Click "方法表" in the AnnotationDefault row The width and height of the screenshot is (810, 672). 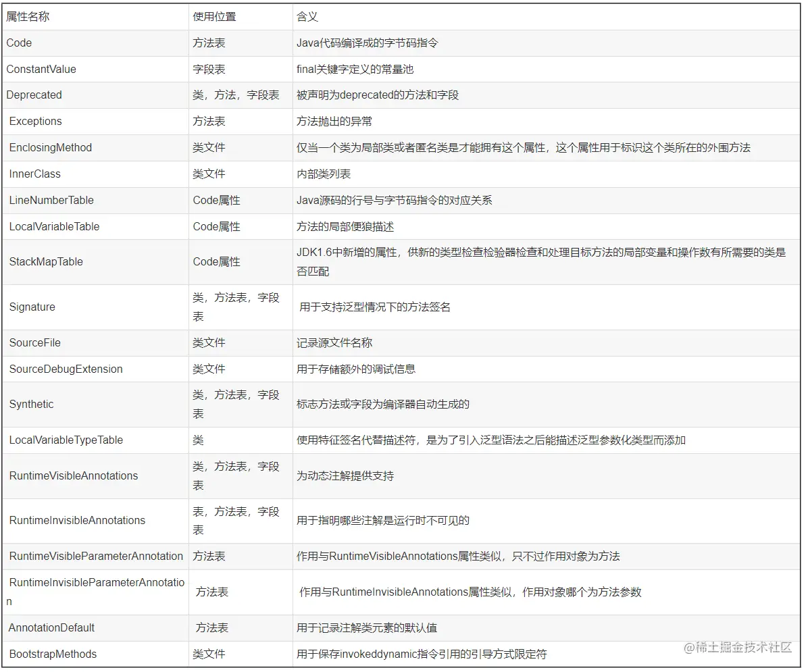tap(212, 628)
